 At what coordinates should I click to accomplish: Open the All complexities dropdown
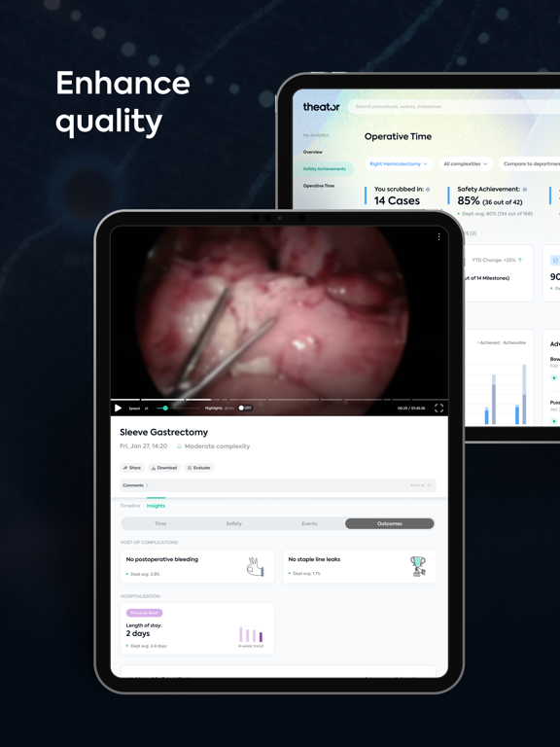pyautogui.click(x=466, y=163)
